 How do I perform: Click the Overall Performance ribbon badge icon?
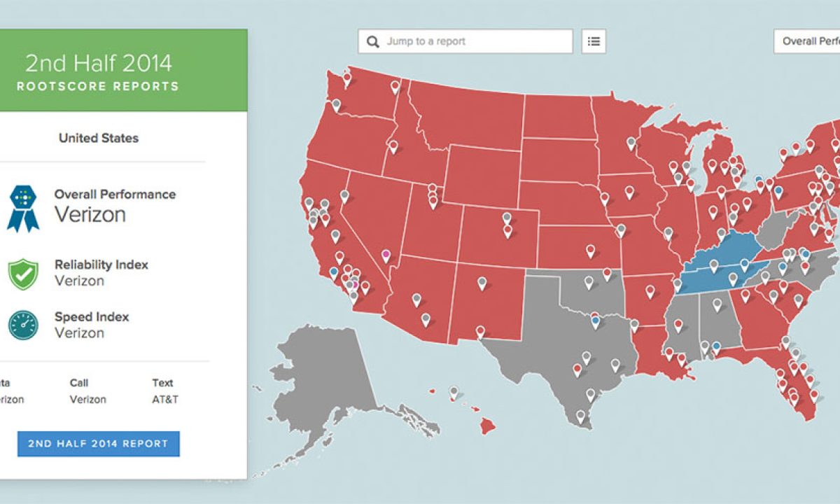click(x=23, y=207)
